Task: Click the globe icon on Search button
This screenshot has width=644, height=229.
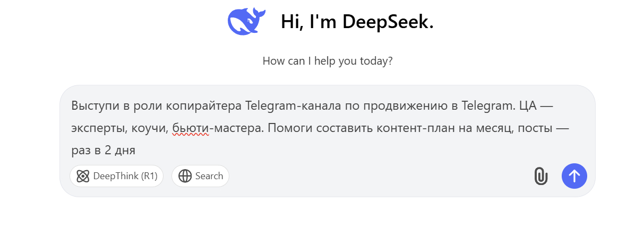Action: click(185, 176)
